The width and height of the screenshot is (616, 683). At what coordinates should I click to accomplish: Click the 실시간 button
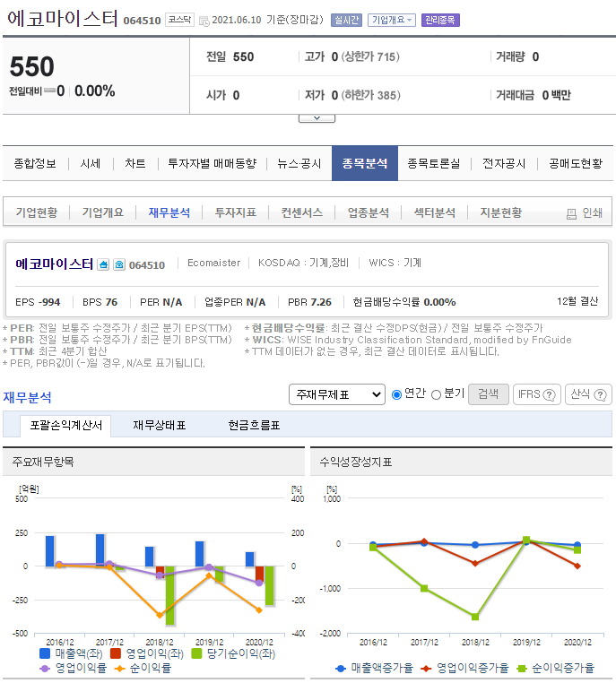point(346,20)
